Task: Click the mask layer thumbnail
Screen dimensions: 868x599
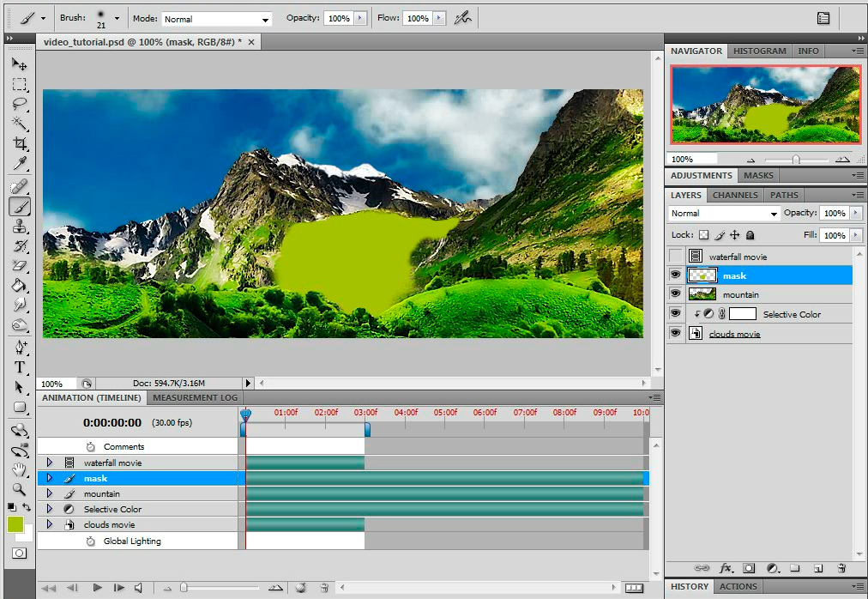Action: coord(702,275)
